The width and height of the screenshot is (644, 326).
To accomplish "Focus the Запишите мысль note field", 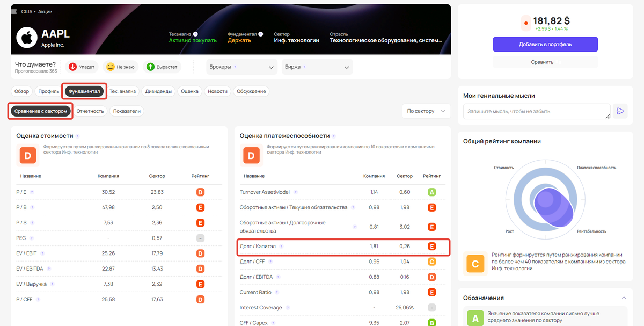I will tap(537, 111).
